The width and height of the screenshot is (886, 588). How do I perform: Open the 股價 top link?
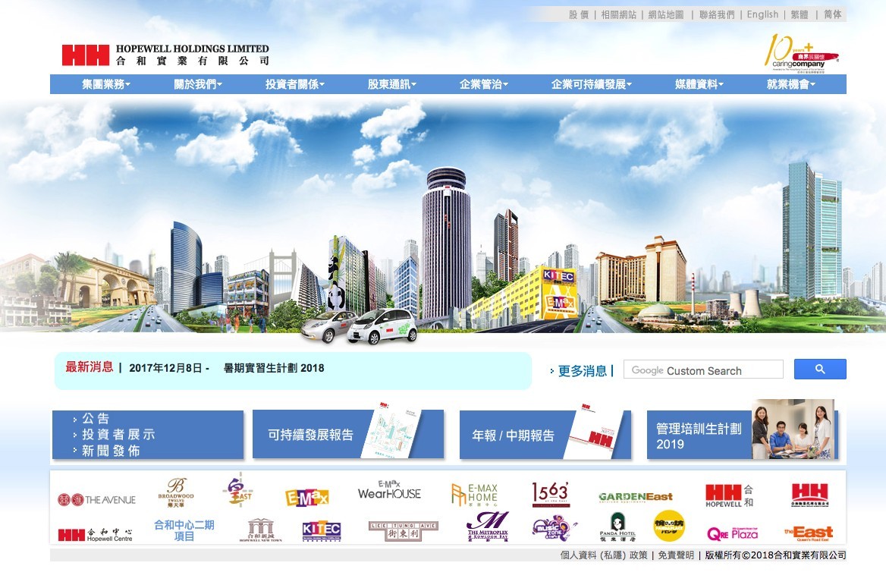coord(579,14)
